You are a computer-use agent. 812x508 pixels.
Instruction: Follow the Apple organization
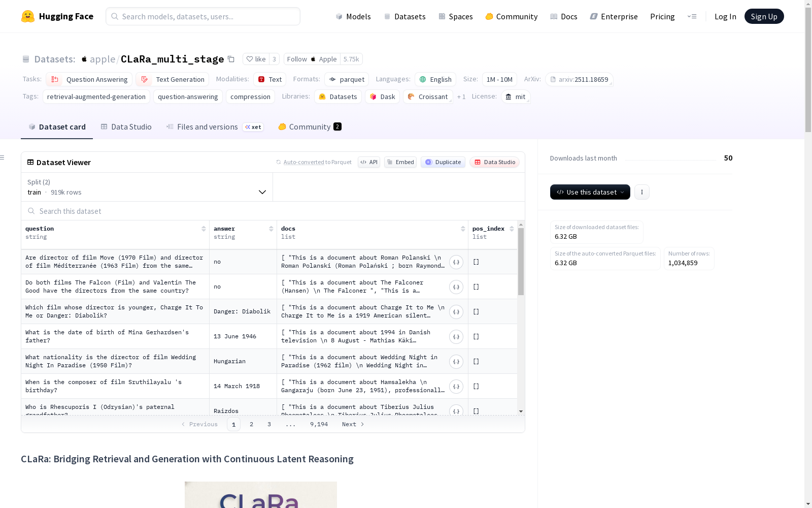point(312,59)
